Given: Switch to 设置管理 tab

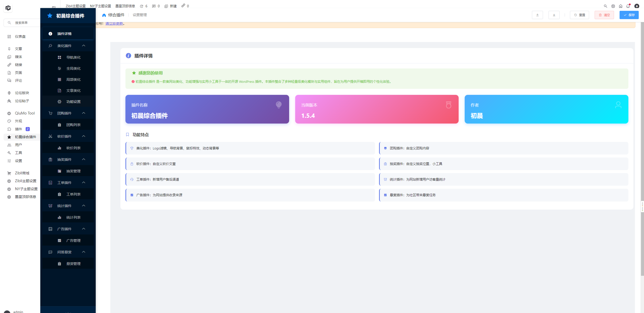Looking at the screenshot, I should coord(140,15).
